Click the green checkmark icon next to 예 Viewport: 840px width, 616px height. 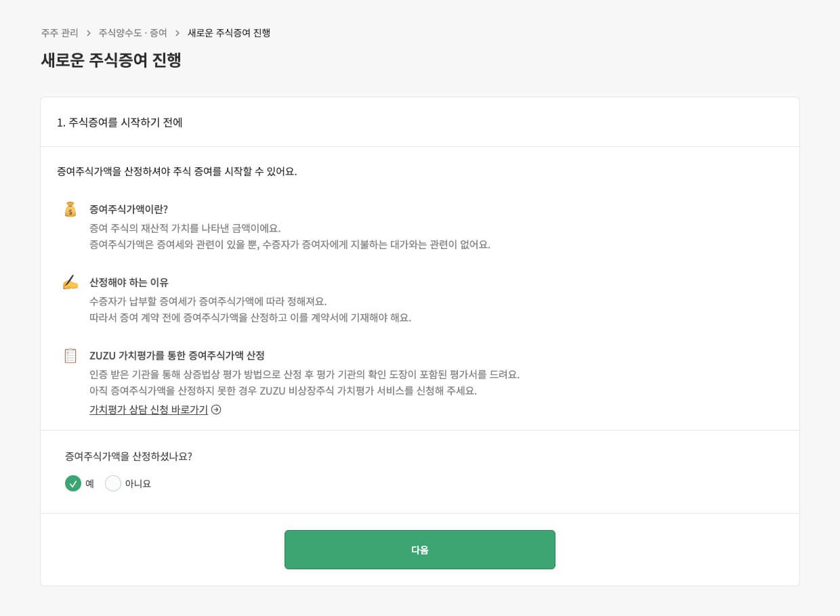[x=73, y=483]
